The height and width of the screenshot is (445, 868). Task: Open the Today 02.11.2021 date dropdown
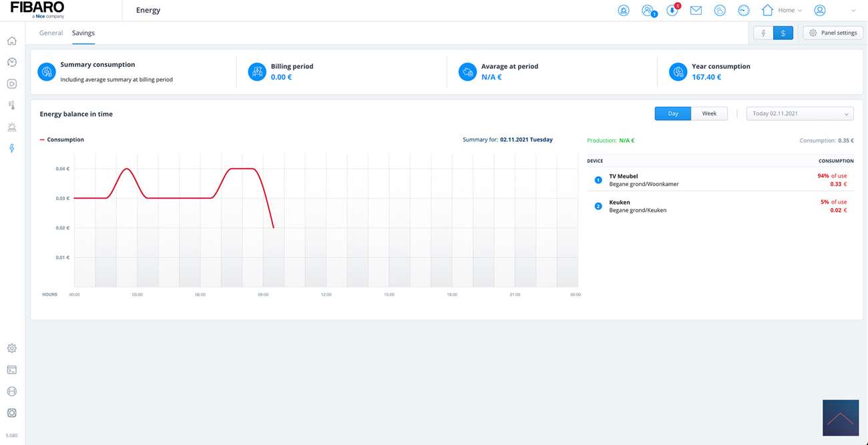click(799, 114)
